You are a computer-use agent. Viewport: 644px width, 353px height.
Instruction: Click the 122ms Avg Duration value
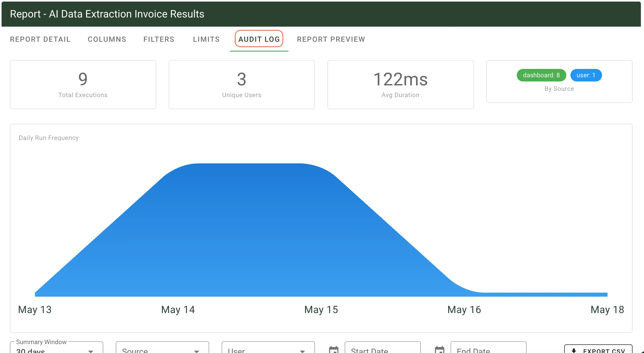click(x=400, y=79)
